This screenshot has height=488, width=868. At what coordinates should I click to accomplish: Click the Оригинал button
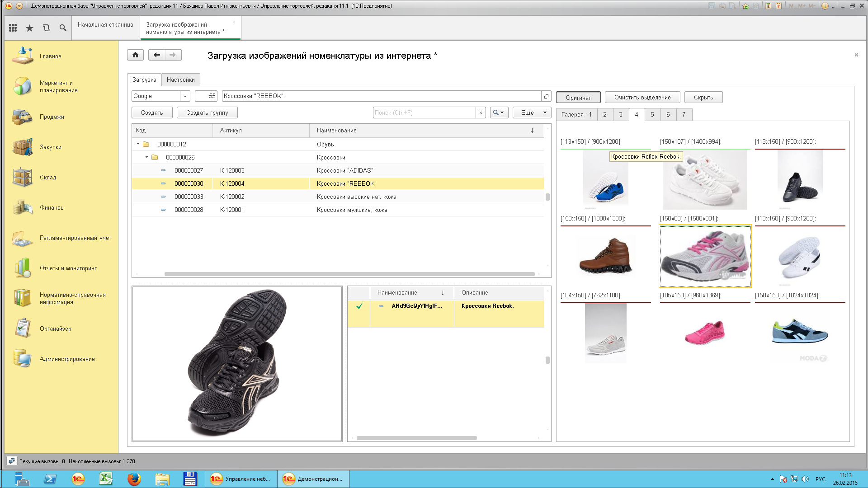pos(579,98)
